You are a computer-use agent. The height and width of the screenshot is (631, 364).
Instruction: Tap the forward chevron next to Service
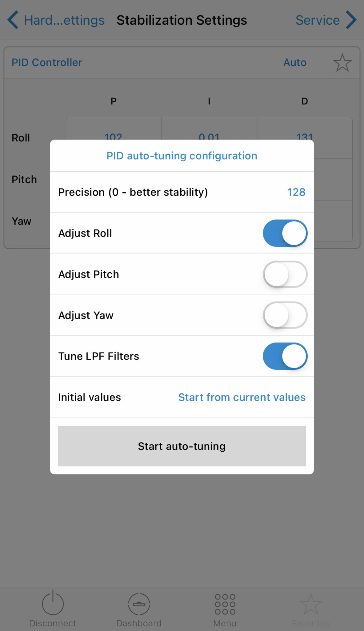click(351, 20)
